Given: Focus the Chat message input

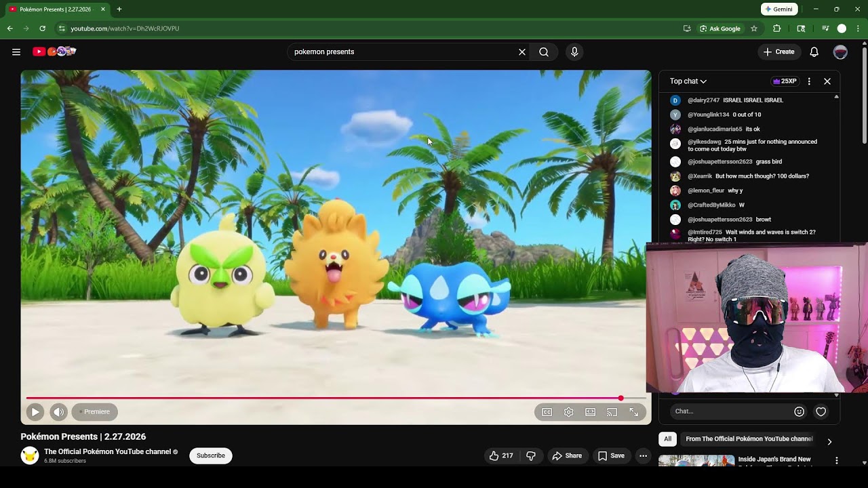Looking at the screenshot, I should click(731, 411).
